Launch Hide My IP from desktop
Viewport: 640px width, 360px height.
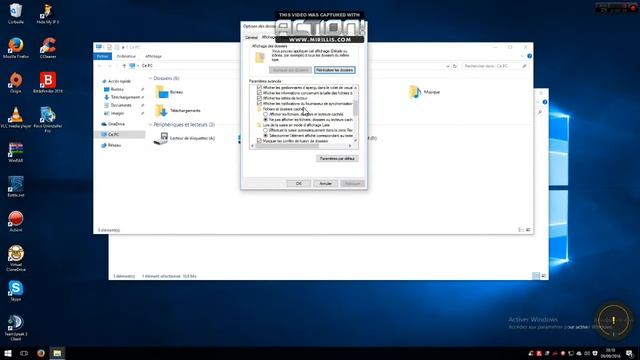pyautogui.click(x=48, y=13)
